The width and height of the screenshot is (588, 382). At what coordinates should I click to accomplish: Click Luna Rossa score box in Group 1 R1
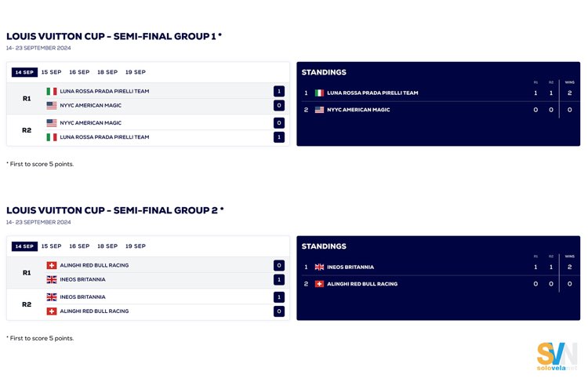pyautogui.click(x=279, y=92)
